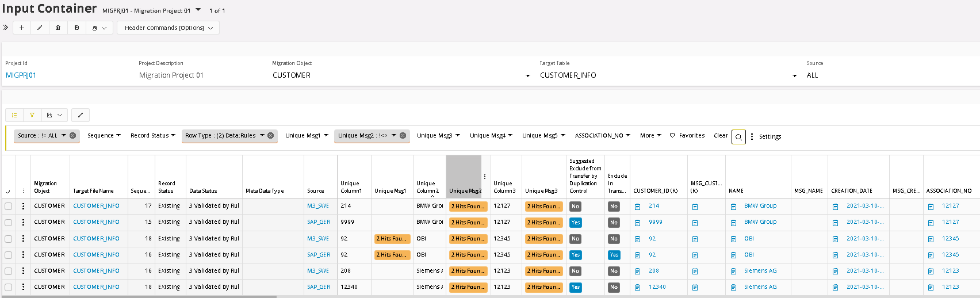Viewport: 980px width, 298px height.
Task: Click document icon beside CUSTOMER_ID 9999
Action: tap(637, 223)
